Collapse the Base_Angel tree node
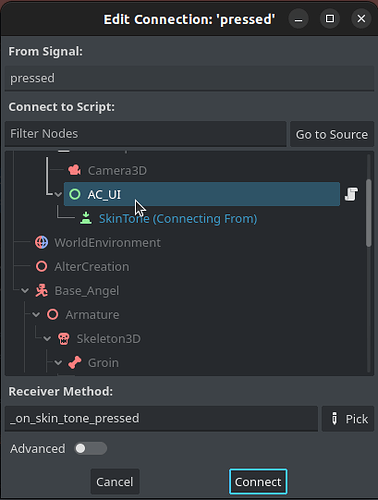 25,291
